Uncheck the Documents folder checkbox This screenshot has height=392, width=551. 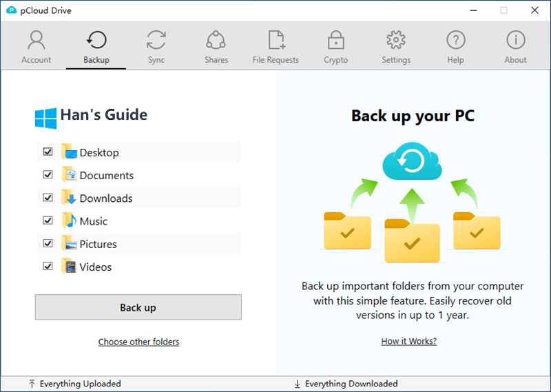point(48,174)
